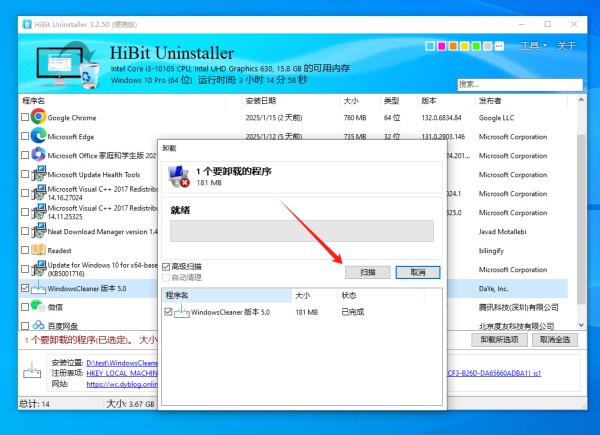
Task: Click the 搜索 search input field
Action: 520,85
